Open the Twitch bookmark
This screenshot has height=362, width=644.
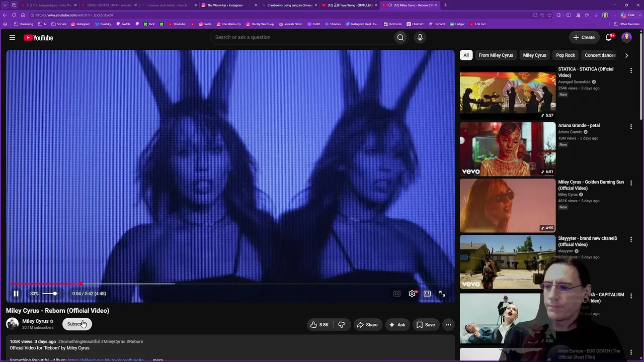pyautogui.click(x=123, y=24)
